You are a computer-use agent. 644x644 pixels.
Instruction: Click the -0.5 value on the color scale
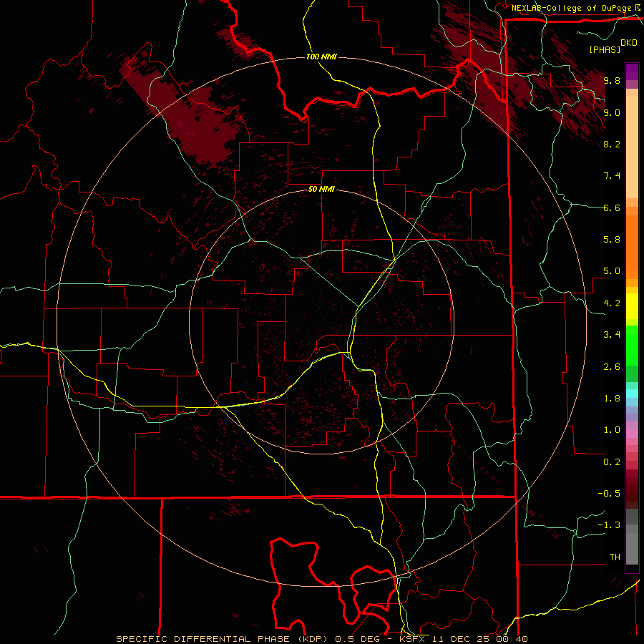[x=609, y=494]
